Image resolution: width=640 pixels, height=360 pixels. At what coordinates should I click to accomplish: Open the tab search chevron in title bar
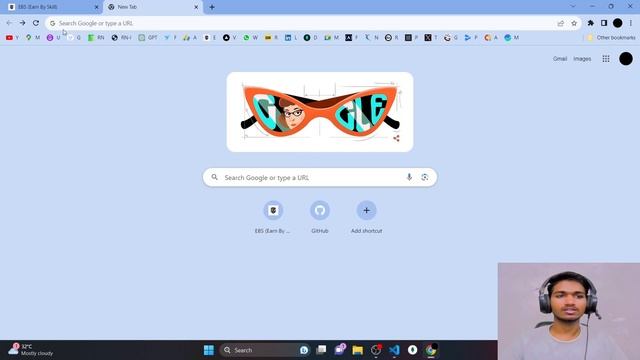coord(573,7)
